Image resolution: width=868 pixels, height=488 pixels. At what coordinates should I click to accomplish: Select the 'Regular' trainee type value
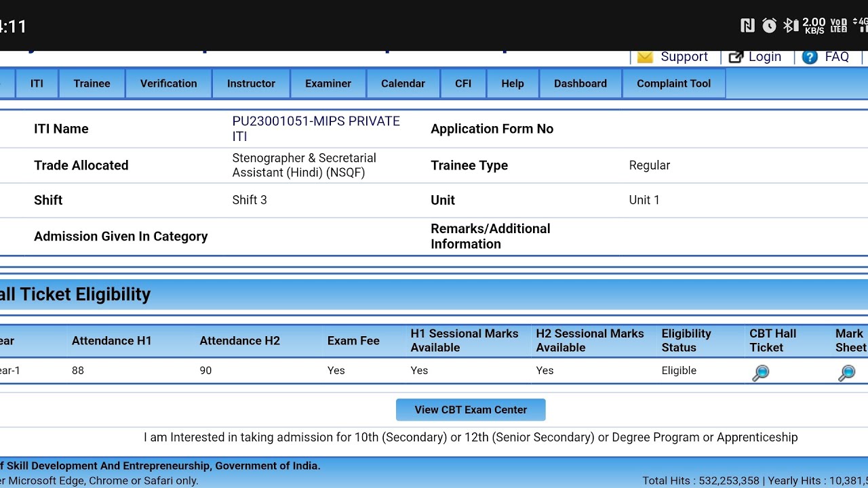[x=650, y=165]
